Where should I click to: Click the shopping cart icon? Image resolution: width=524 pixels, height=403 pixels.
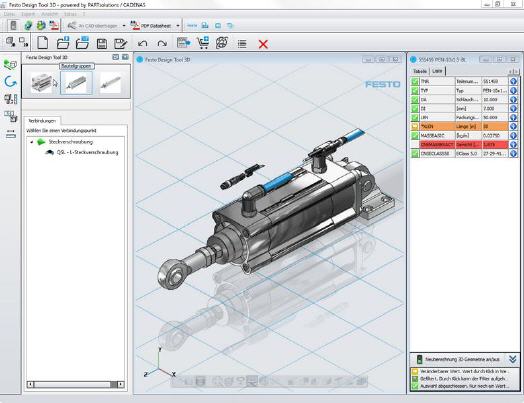(x=203, y=43)
